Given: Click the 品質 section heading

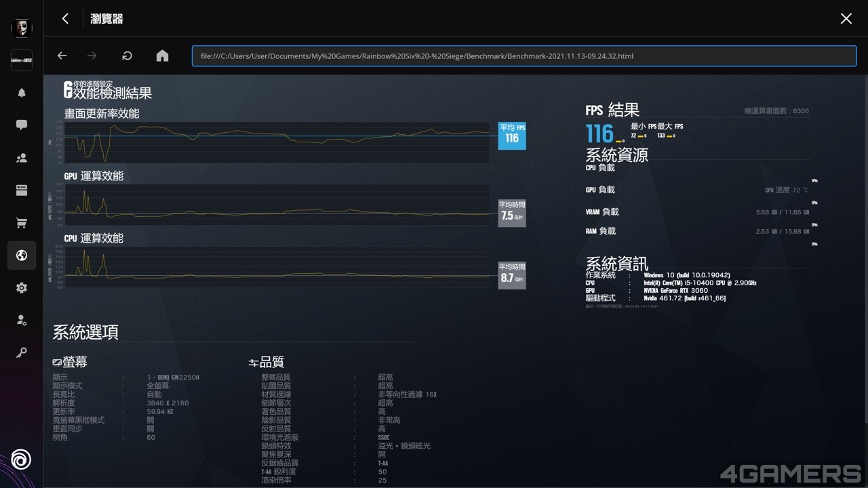Looking at the screenshot, I should (x=267, y=363).
